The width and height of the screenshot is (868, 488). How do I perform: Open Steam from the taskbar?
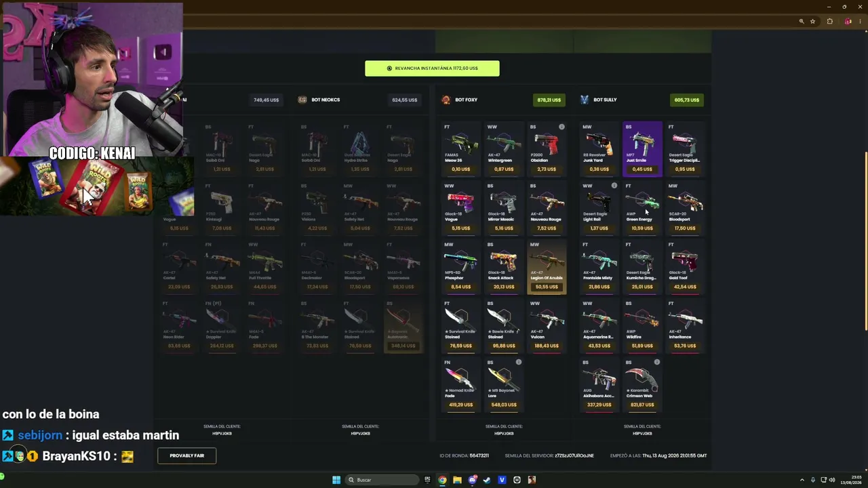tap(487, 480)
